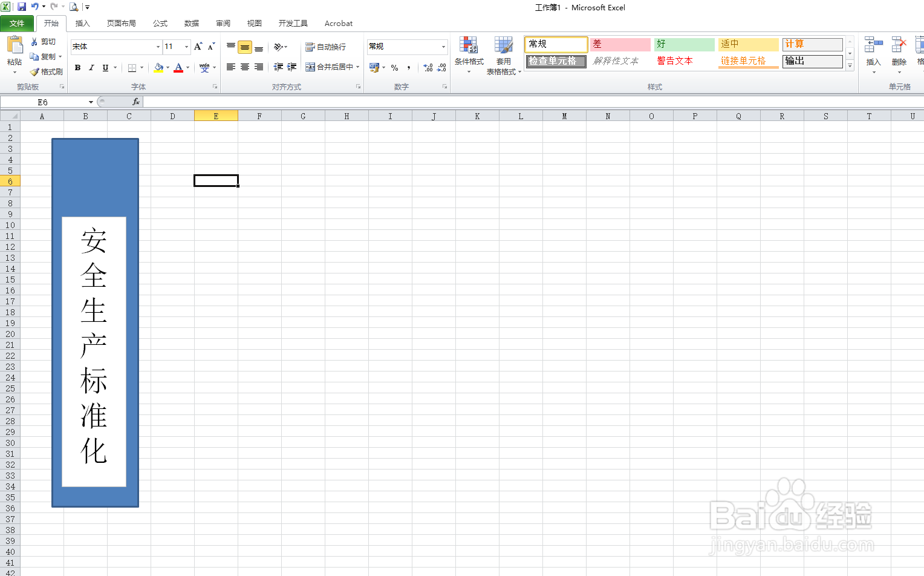Apply the 常规 normal cell style

click(x=556, y=44)
